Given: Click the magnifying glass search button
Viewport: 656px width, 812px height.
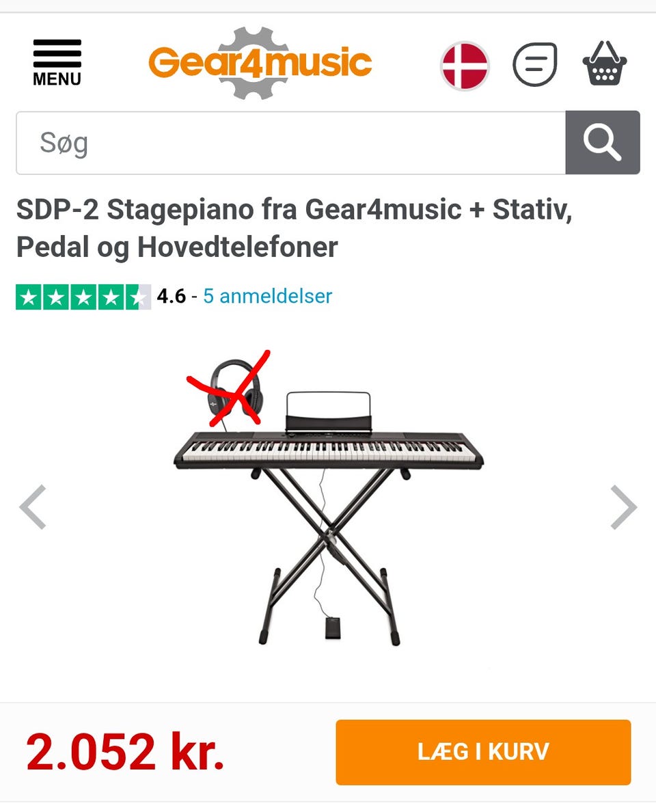Looking at the screenshot, I should (x=603, y=142).
